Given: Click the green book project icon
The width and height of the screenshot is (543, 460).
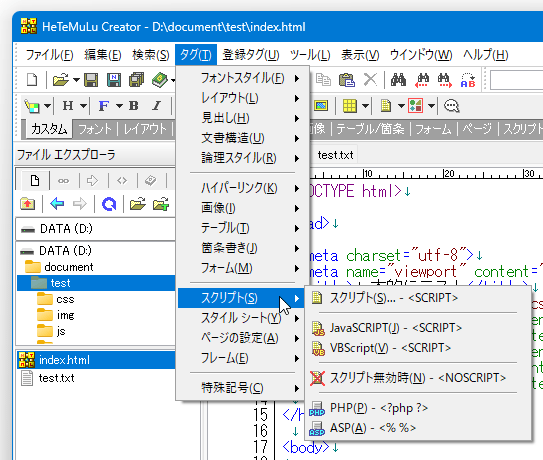Looking at the screenshot, I should (160, 80).
